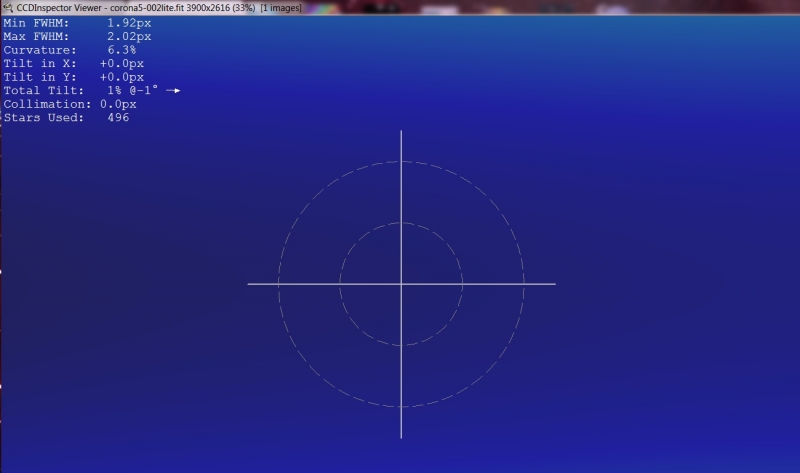The image size is (800, 473).
Task: Click the left end of the horizontal crosshair line
Action: (x=250, y=284)
